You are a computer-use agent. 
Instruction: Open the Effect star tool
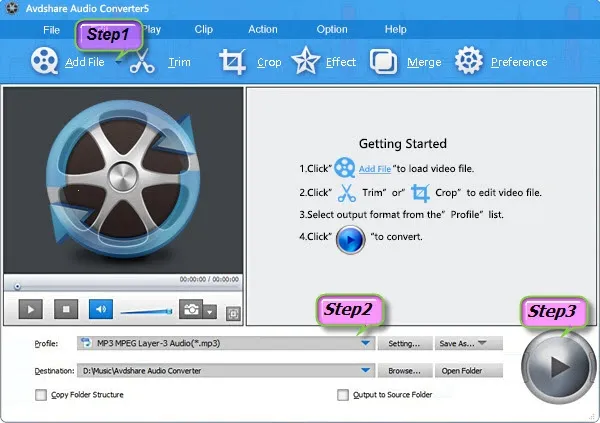pos(305,62)
